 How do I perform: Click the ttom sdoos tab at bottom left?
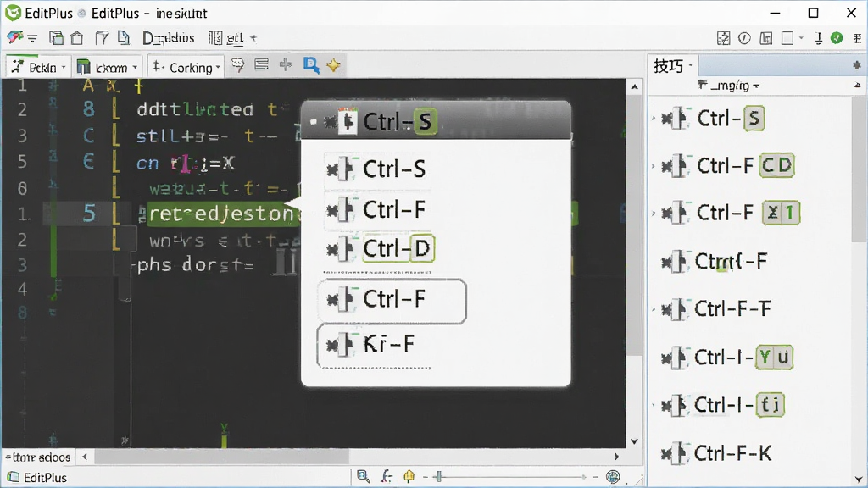point(37,457)
